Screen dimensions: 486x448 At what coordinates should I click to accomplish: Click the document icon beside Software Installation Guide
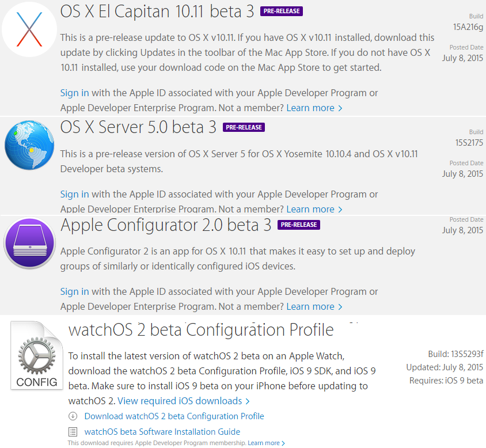tap(73, 431)
